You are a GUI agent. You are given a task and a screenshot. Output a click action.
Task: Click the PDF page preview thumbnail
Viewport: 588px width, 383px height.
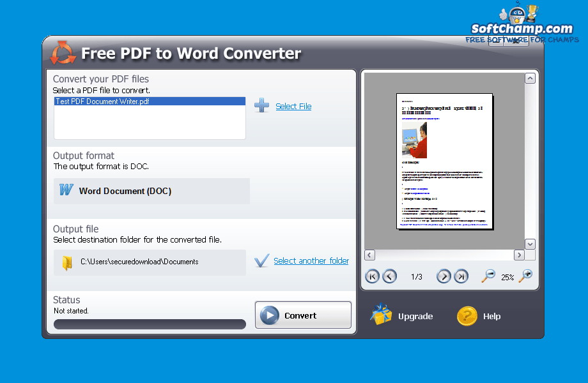click(x=444, y=161)
